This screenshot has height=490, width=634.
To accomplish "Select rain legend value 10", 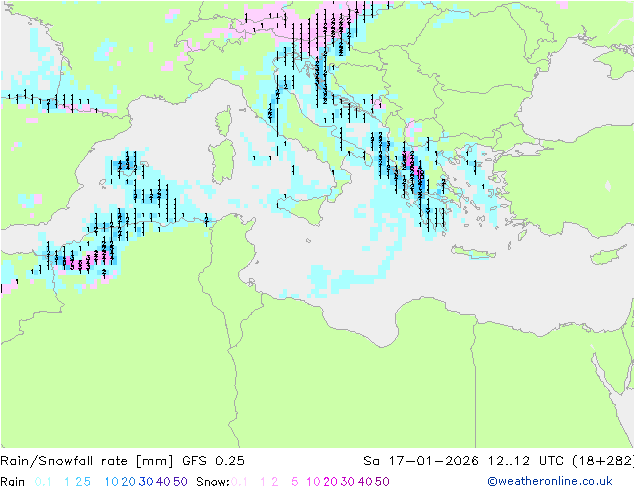I will [x=112, y=482].
